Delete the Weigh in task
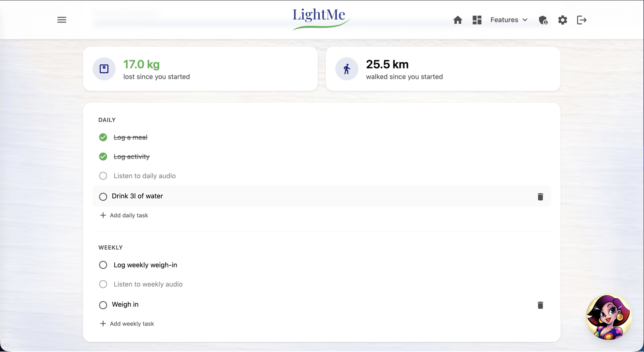Screen dimensions: 644x352 540,305
